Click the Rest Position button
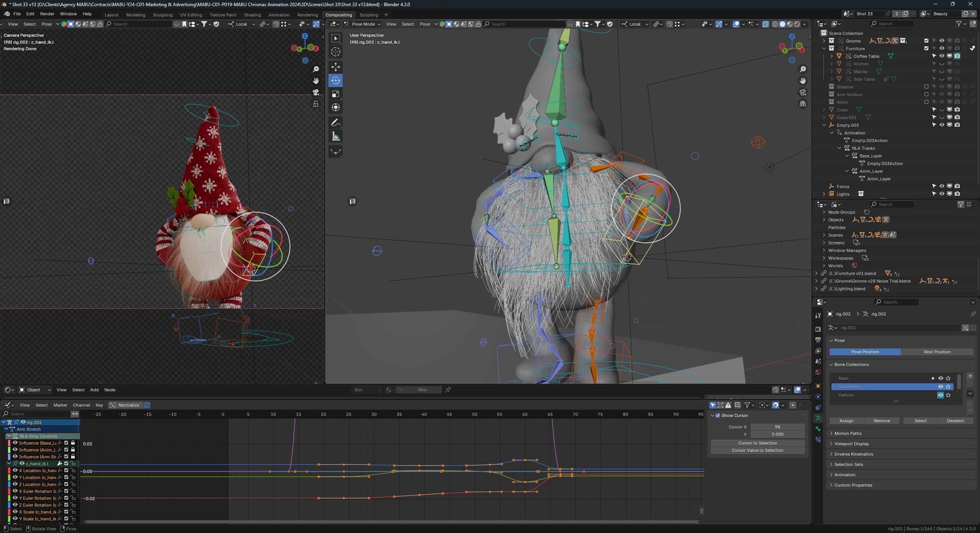 [937, 352]
